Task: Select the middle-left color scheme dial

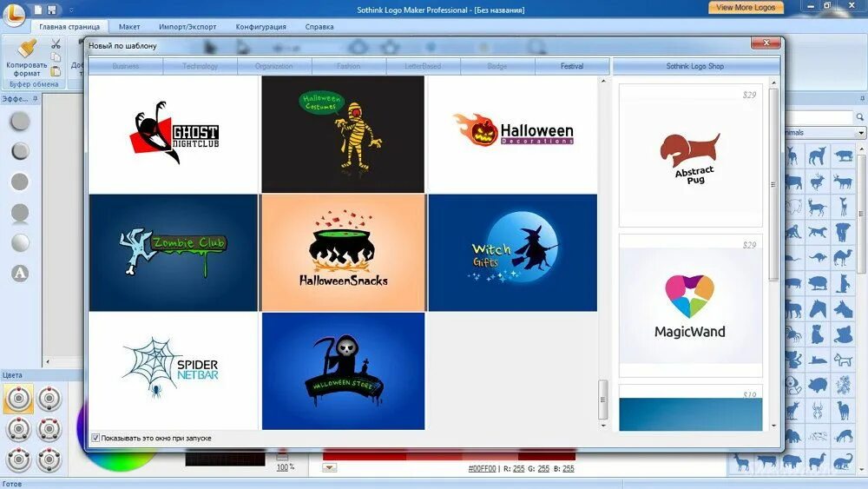Action: [18, 429]
